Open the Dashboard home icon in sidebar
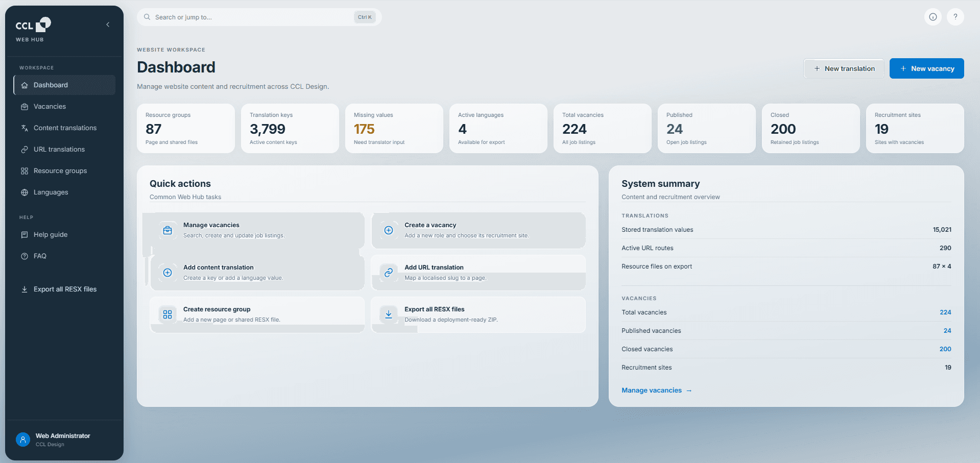 click(25, 85)
